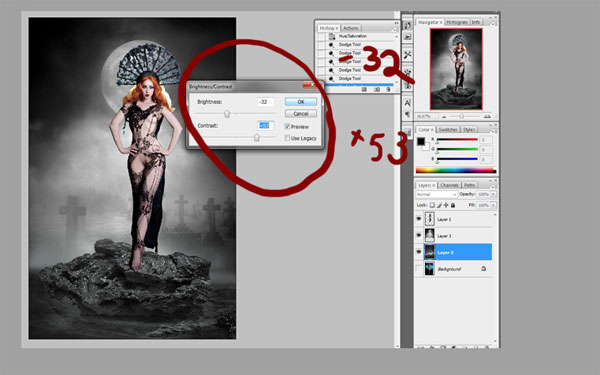The height and width of the screenshot is (375, 600).
Task: Open Character panel icon in dock
Action: (408, 103)
